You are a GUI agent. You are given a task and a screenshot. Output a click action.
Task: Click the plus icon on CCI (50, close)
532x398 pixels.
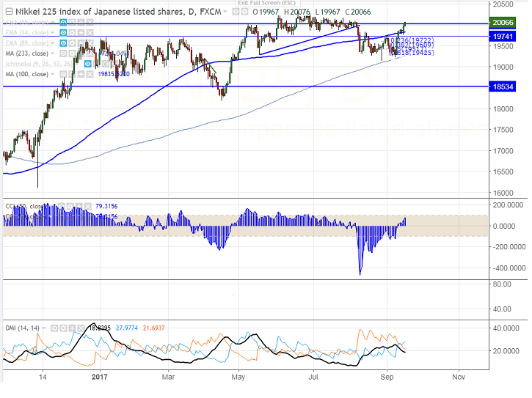(79, 206)
